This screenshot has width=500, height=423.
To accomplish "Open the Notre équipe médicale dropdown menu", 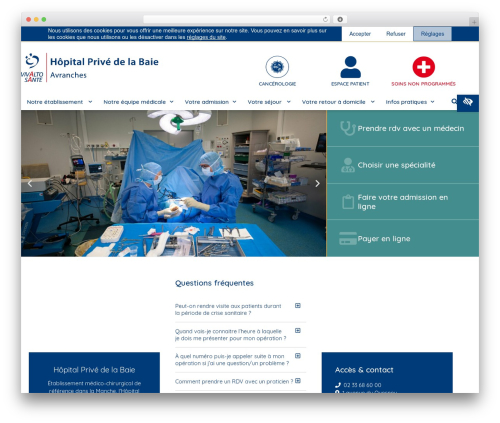I will pyautogui.click(x=138, y=102).
